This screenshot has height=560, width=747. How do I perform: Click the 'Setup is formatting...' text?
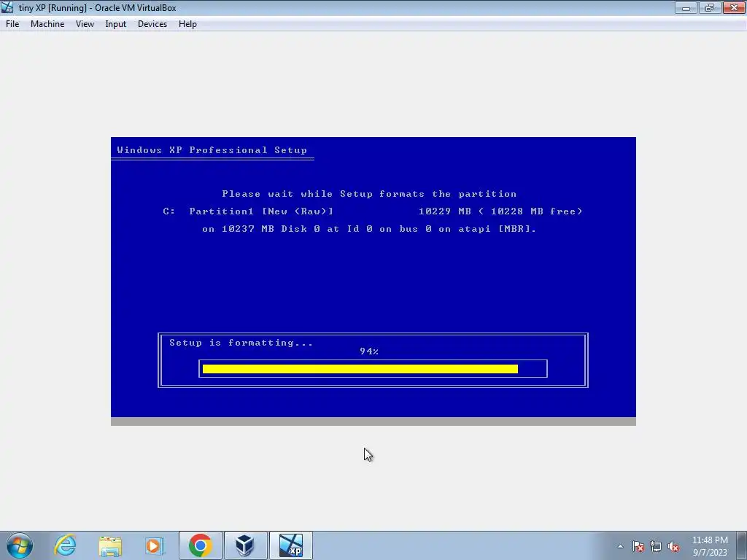pos(241,343)
